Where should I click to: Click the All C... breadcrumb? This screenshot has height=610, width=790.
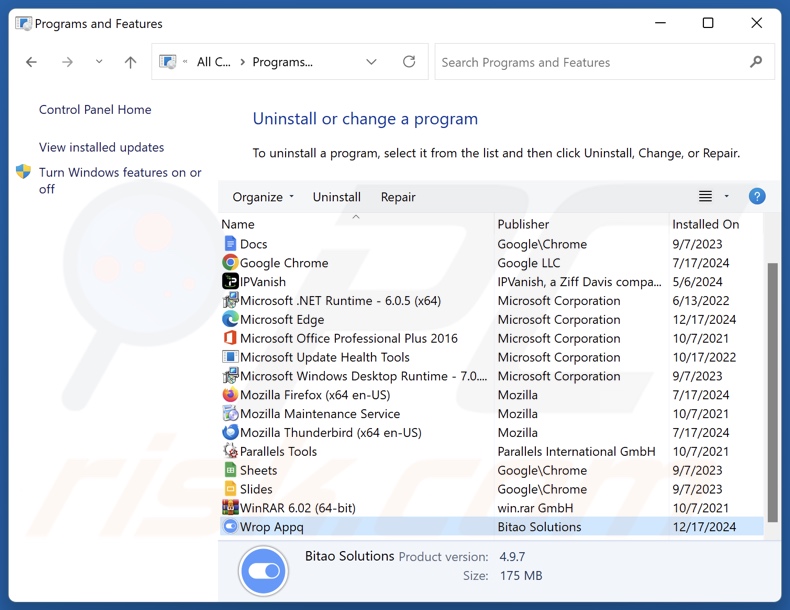[214, 62]
